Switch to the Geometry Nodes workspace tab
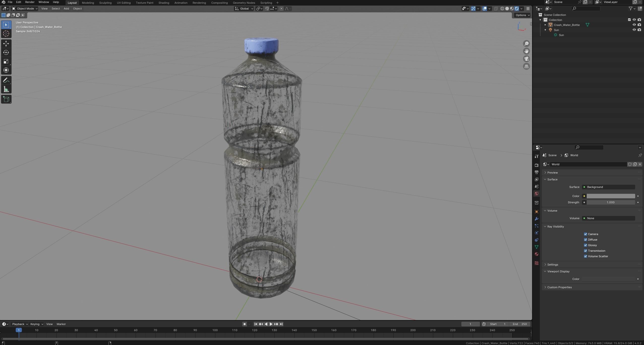 point(244,3)
